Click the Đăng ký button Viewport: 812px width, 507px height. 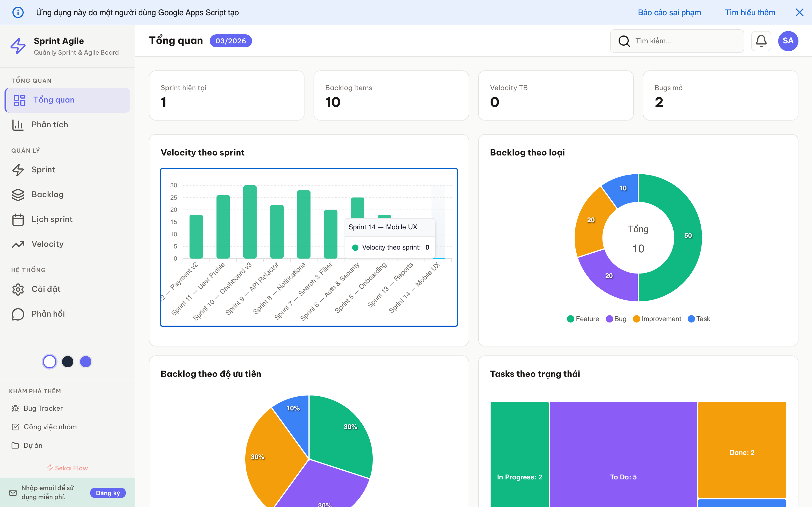pyautogui.click(x=108, y=493)
